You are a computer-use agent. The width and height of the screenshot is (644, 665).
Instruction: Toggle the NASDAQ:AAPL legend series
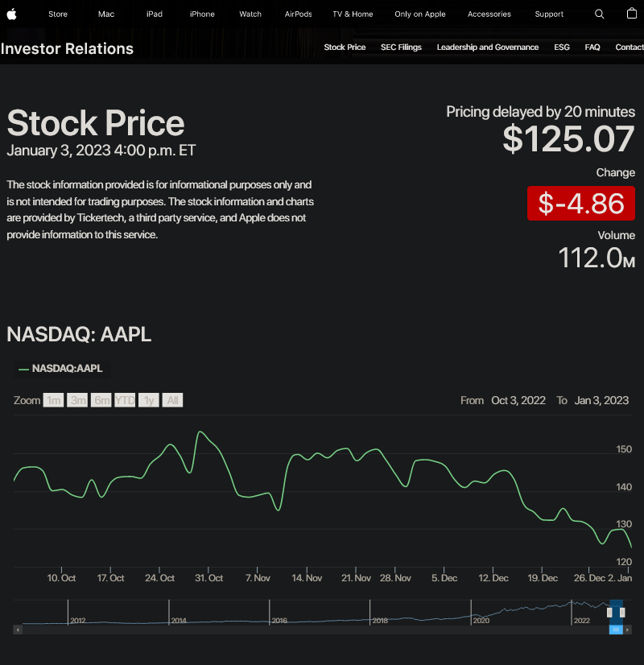coord(61,369)
